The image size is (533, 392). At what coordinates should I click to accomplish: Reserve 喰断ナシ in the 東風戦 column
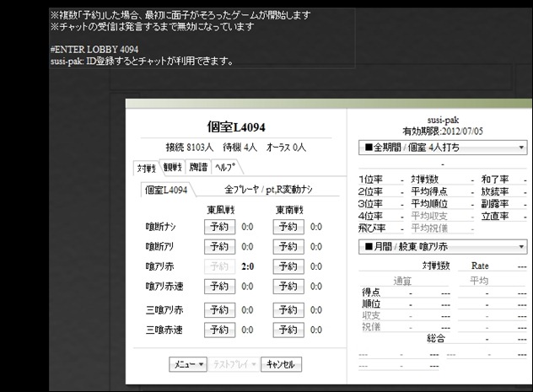219,227
